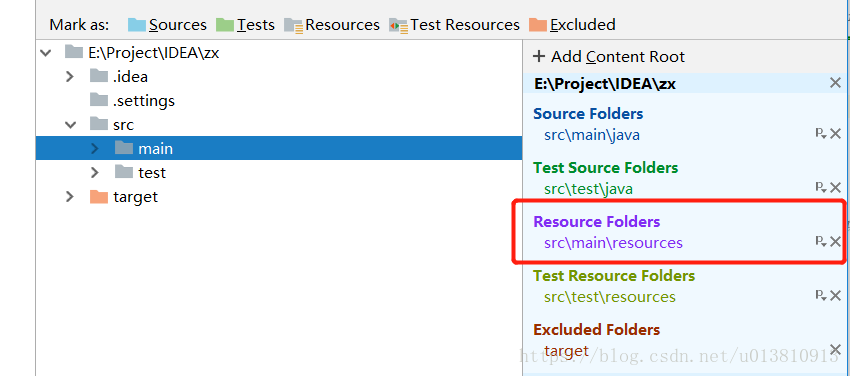Click the Resource Folders heading

click(x=597, y=222)
